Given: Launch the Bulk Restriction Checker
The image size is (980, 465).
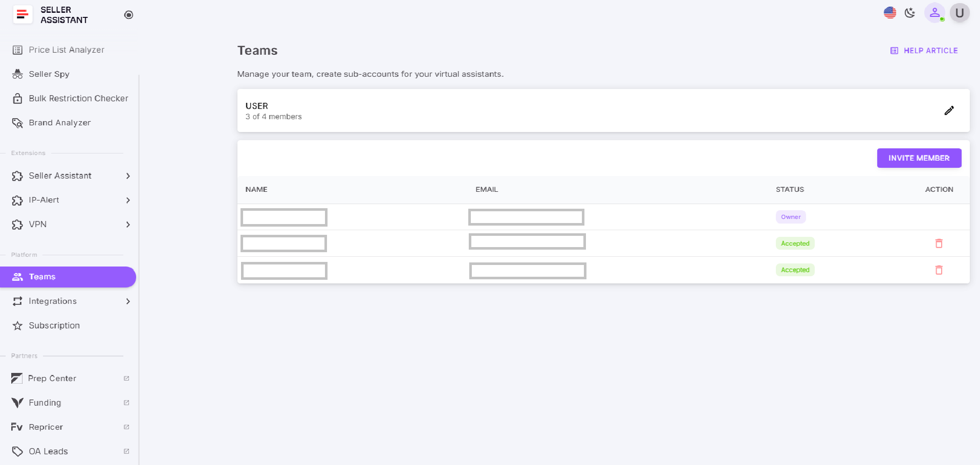Looking at the screenshot, I should click(78, 98).
